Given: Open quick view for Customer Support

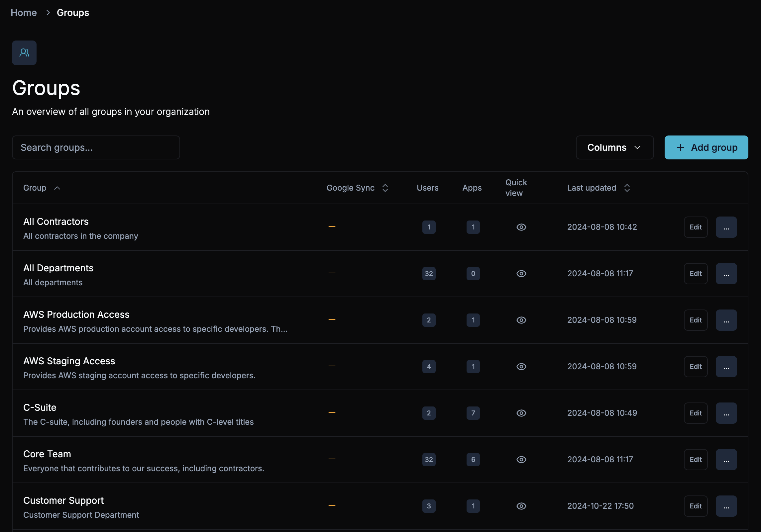Looking at the screenshot, I should tap(521, 506).
